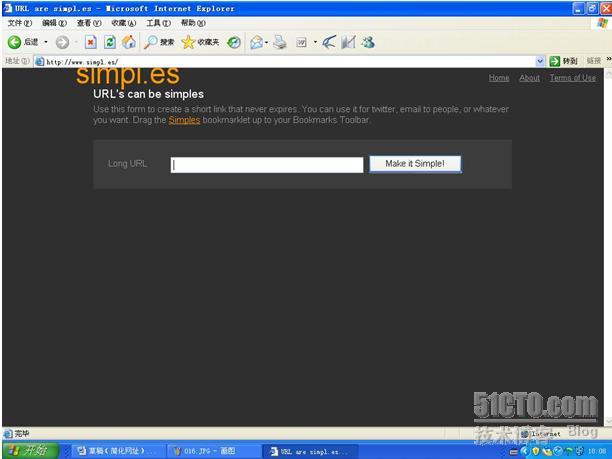Refresh the page with the green arrows icon
The height and width of the screenshot is (459, 612).
110,42
